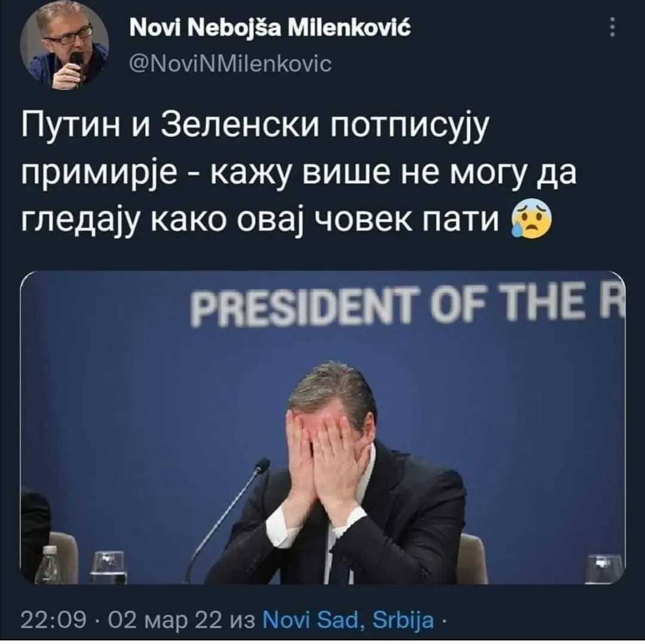This screenshot has width=645, height=644.
Task: Tap the drinking glass beside the bottle
Action: (107, 567)
